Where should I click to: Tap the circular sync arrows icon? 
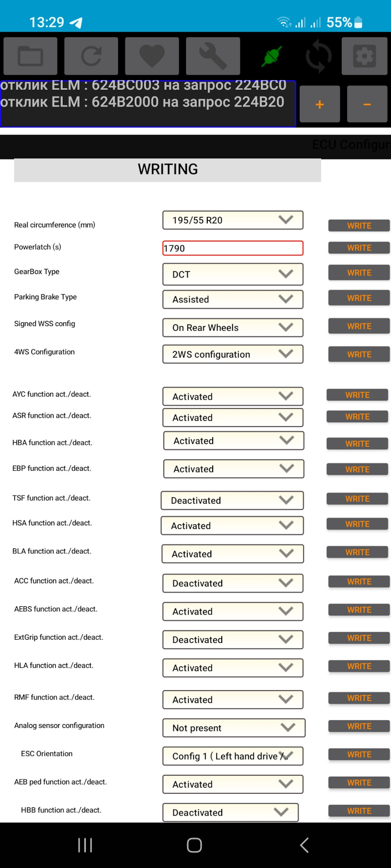319,56
